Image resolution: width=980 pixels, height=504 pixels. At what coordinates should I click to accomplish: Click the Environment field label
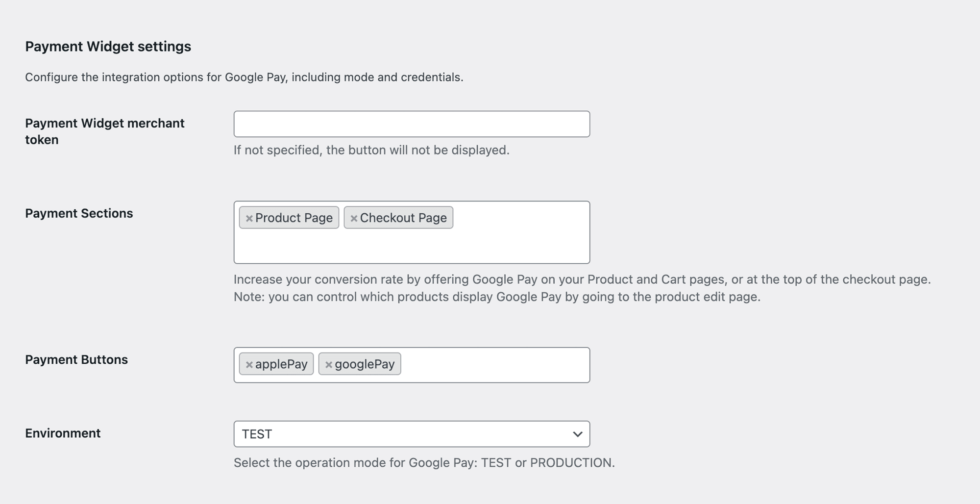[x=63, y=433]
